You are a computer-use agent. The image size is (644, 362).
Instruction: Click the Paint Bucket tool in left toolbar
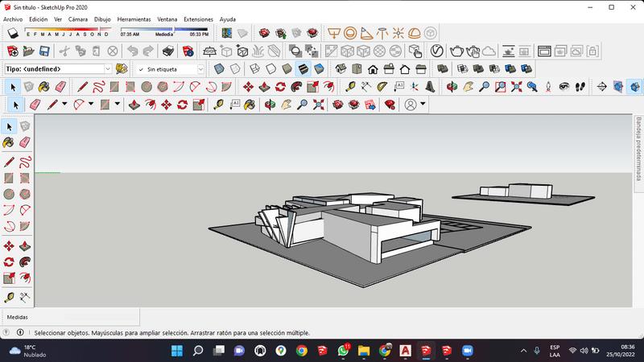(x=9, y=142)
